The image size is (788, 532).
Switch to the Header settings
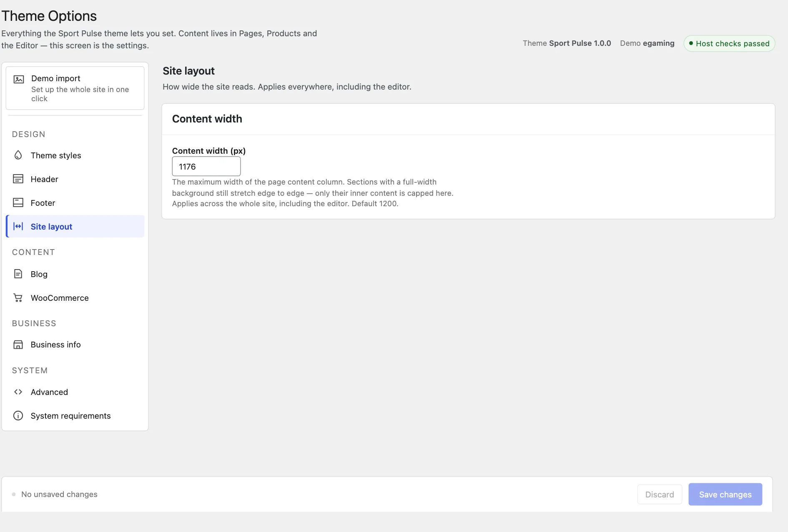[x=75, y=179]
